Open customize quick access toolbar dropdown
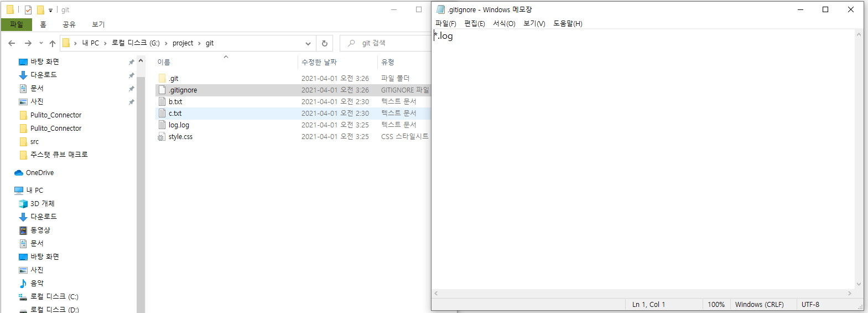 (50, 10)
